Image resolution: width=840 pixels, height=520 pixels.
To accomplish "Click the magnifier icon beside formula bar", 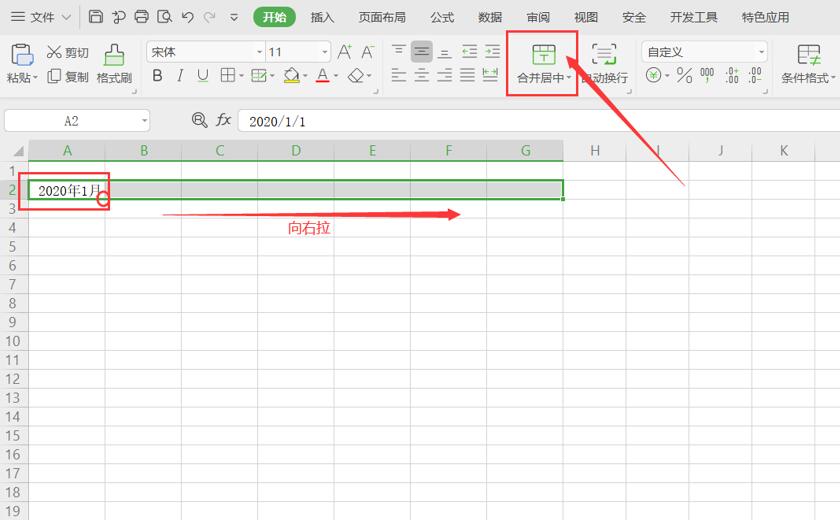I will coord(199,120).
